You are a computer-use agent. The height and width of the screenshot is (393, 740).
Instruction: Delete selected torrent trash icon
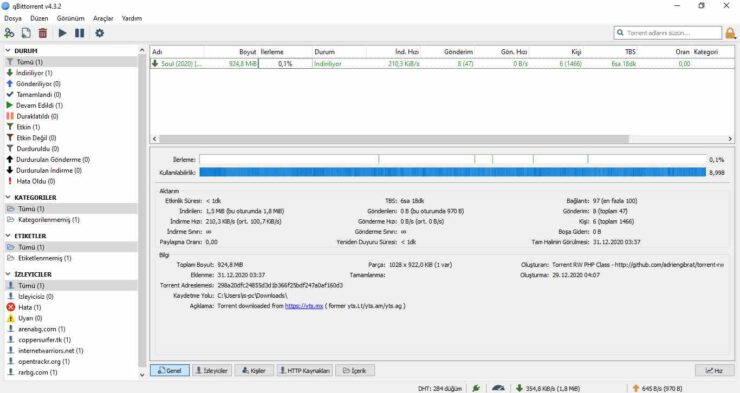pos(43,33)
